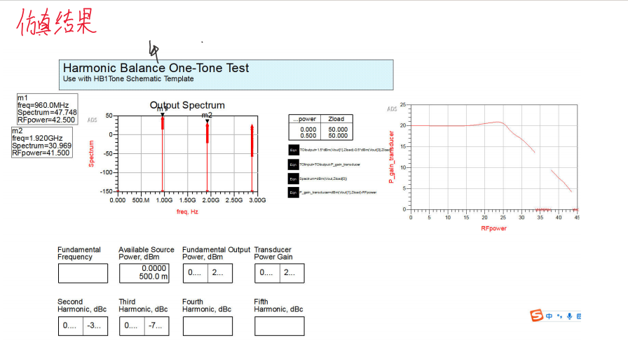
Task: Click the 0.... cell under Transducer Power Gain
Action: point(267,273)
